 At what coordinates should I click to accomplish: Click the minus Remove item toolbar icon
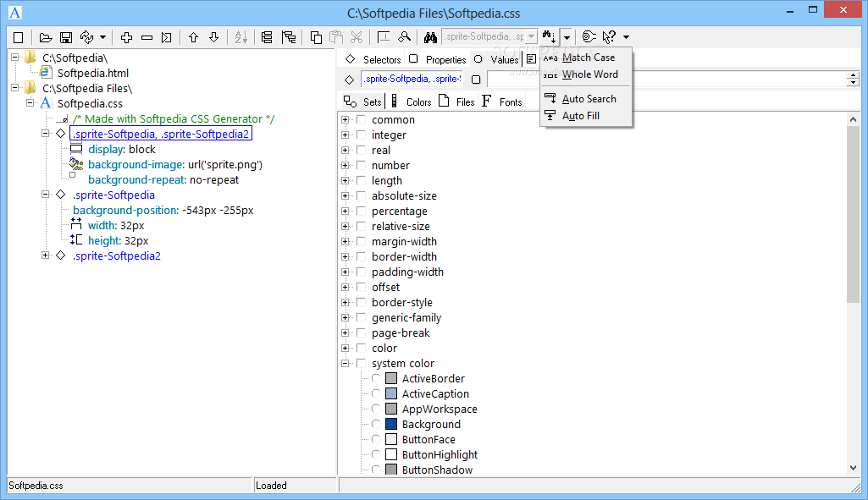[x=147, y=37]
